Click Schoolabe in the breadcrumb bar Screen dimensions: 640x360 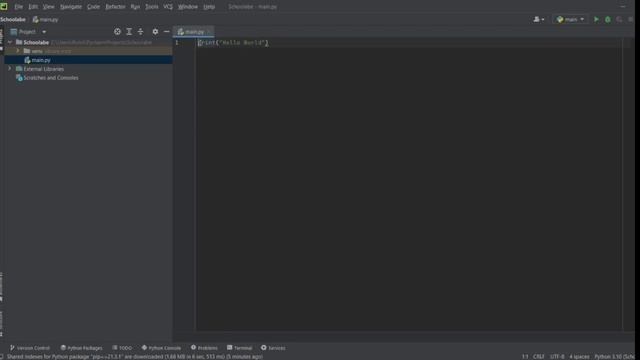pos(13,19)
